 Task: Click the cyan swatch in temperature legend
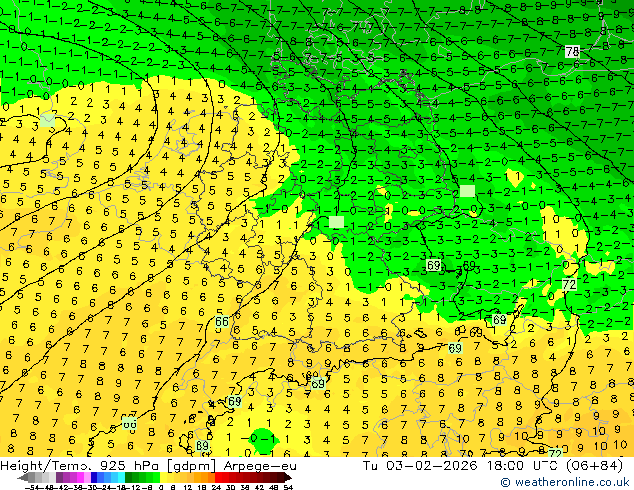click(121, 478)
